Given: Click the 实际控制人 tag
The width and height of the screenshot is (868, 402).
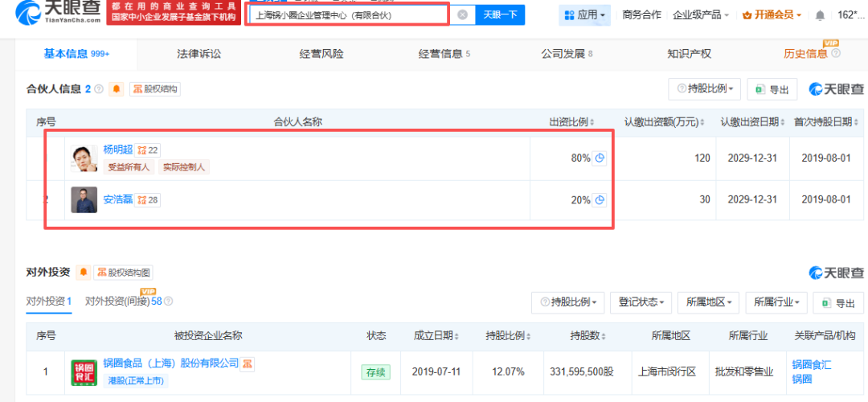Looking at the screenshot, I should pos(184,167).
